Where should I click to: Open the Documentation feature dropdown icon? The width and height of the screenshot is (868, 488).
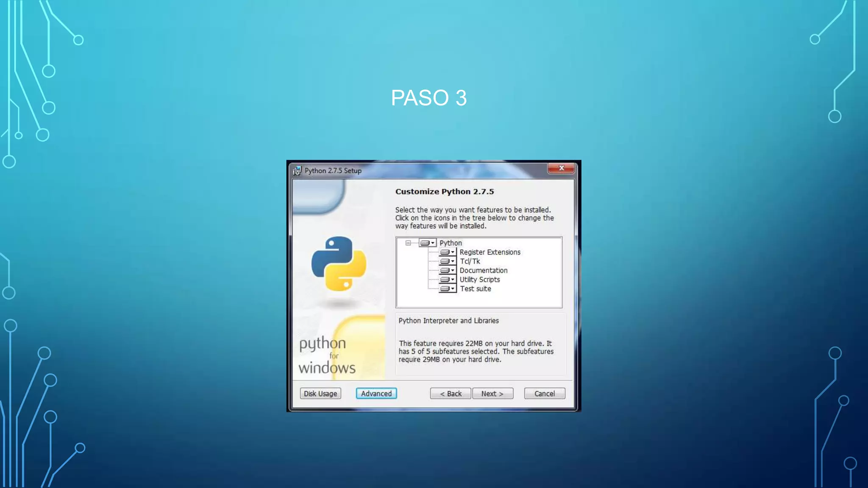(448, 270)
